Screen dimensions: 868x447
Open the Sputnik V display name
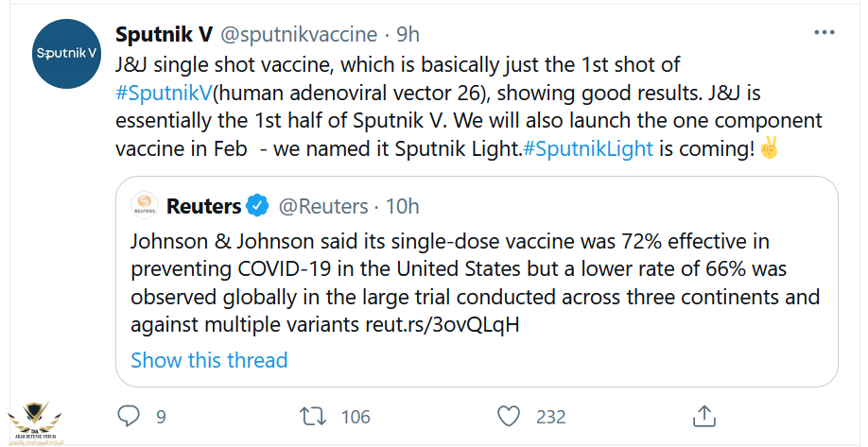164,35
